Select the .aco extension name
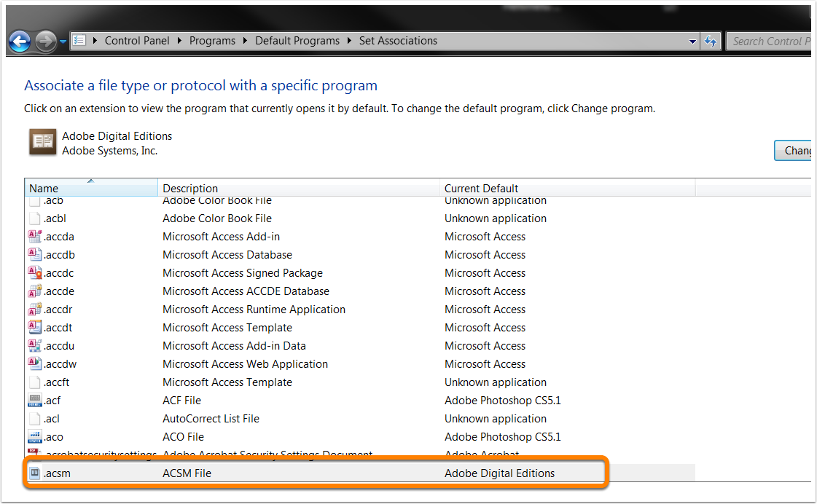 pos(54,437)
